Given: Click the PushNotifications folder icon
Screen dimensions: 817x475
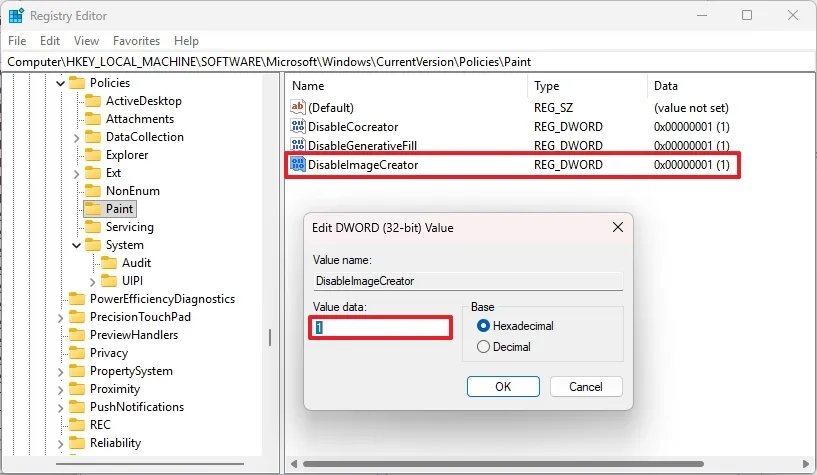Looking at the screenshot, I should [77, 407].
